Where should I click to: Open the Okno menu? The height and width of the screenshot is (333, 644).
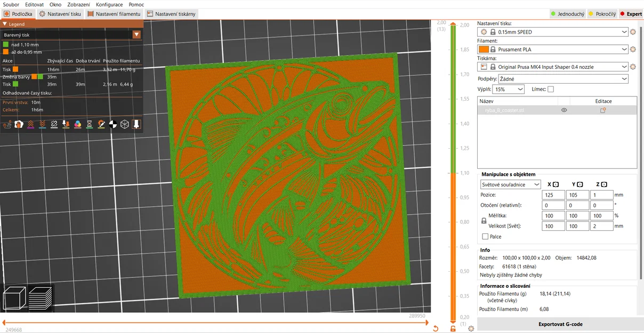[x=55, y=4]
